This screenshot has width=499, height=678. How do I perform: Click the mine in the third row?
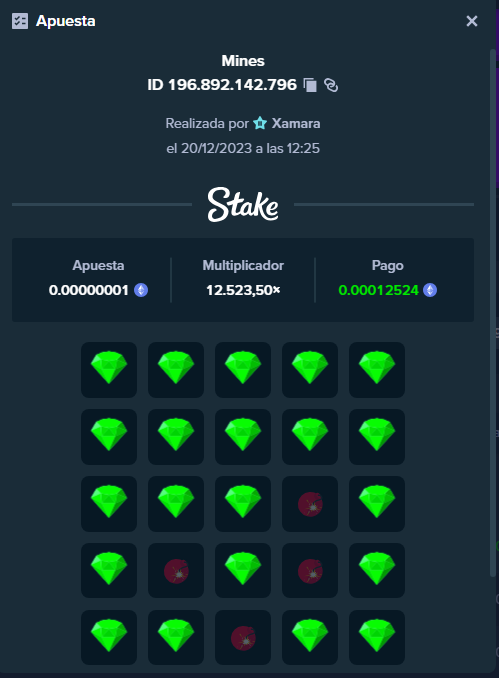[x=310, y=504]
